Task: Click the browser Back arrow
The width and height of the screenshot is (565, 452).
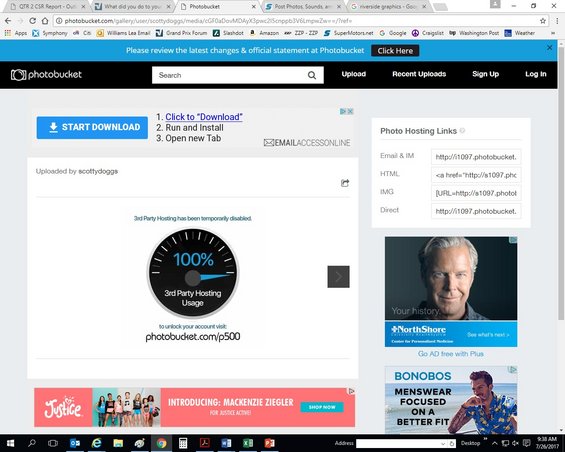Action: (x=8, y=21)
